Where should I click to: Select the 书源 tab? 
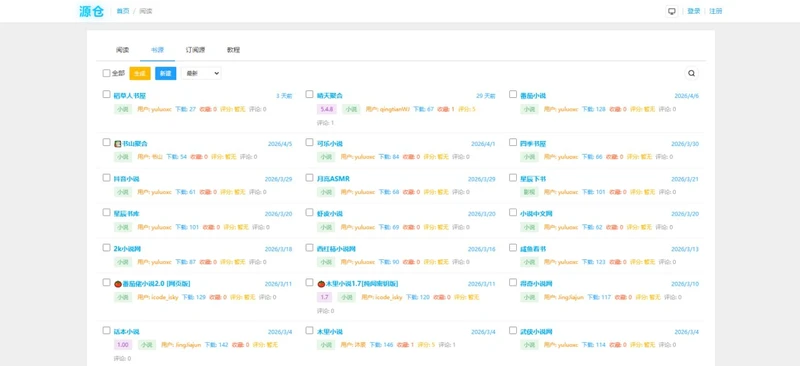(157, 50)
